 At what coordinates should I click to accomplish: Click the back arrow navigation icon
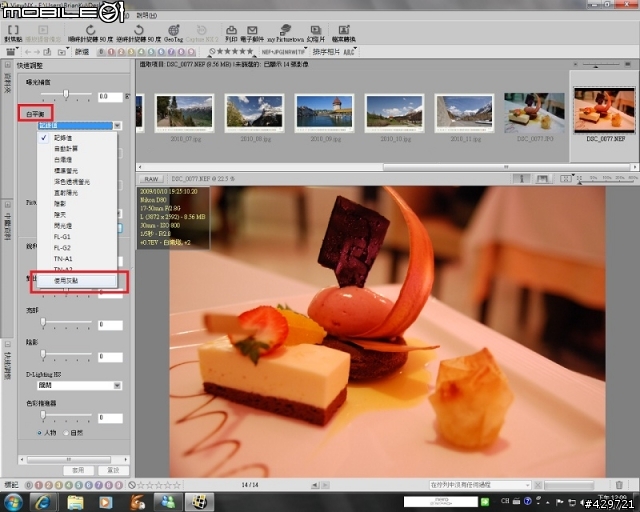tap(28, 52)
